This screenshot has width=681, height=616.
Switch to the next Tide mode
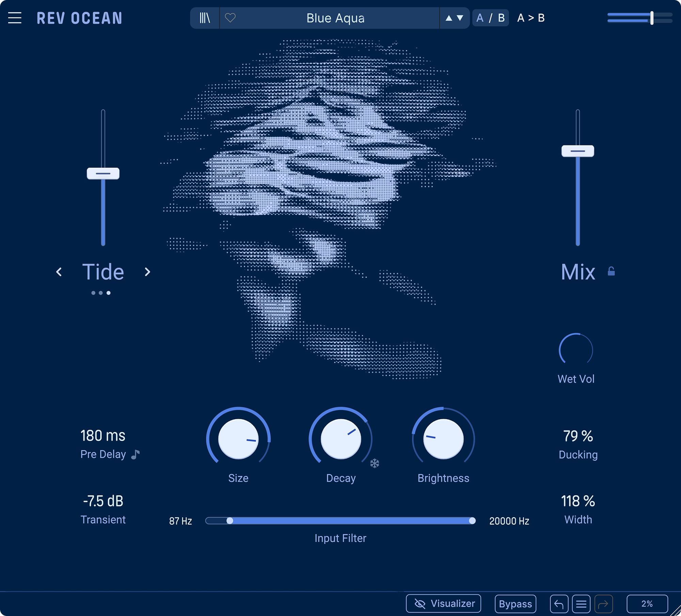point(147,272)
